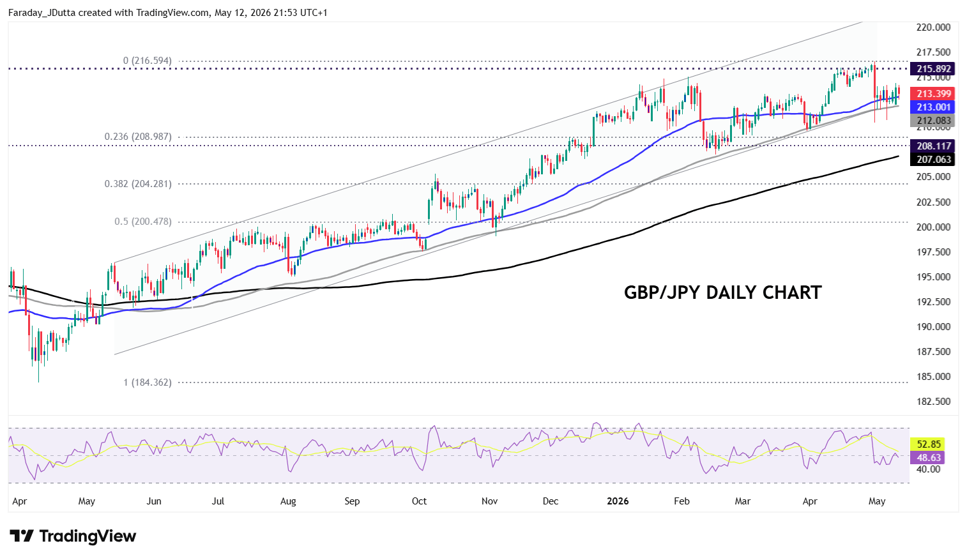Click the 195.000 price axis label

click(x=934, y=277)
